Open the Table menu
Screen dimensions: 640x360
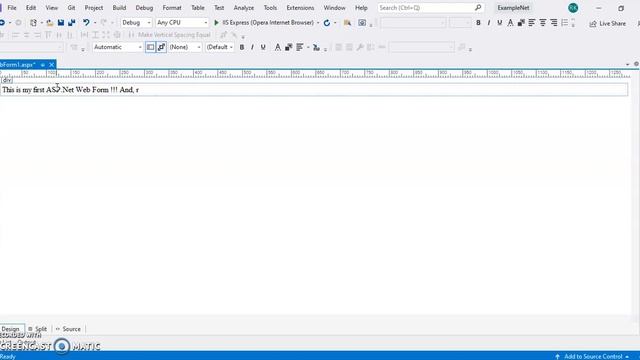pyautogui.click(x=198, y=8)
